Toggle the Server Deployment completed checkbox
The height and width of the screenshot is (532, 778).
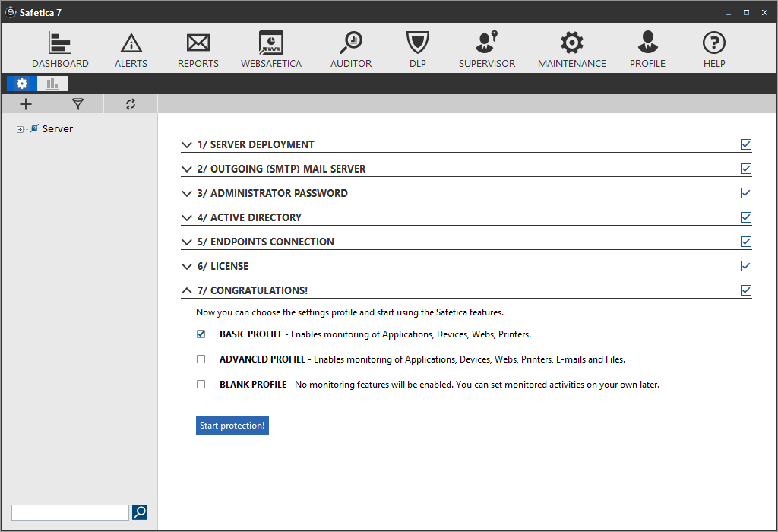tap(746, 144)
